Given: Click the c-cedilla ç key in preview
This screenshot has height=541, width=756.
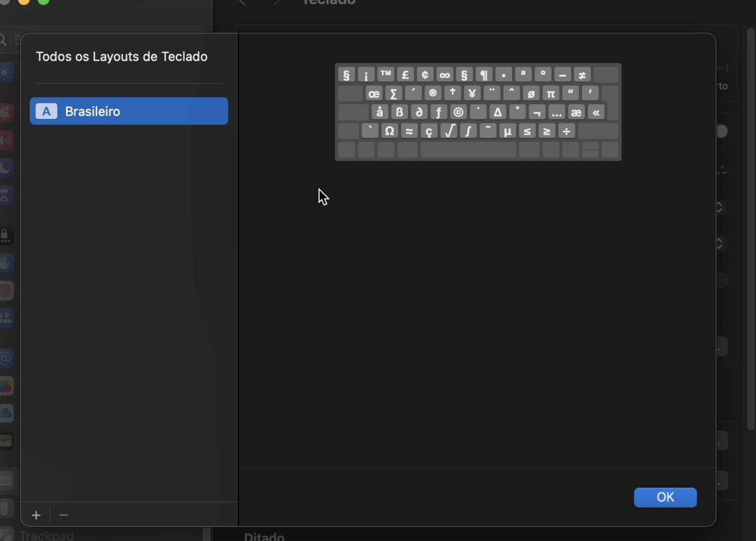Looking at the screenshot, I should coord(429,131).
